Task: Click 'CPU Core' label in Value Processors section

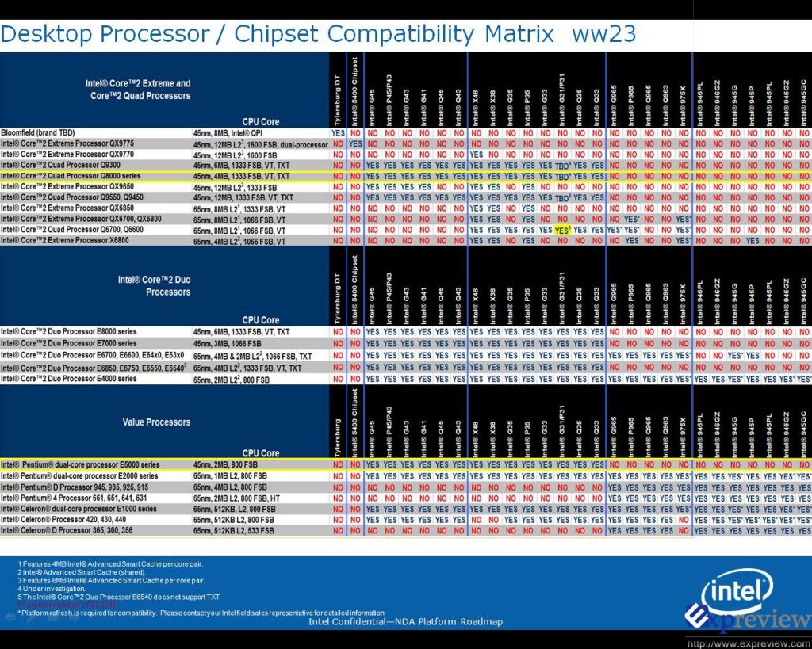Action: [x=260, y=452]
